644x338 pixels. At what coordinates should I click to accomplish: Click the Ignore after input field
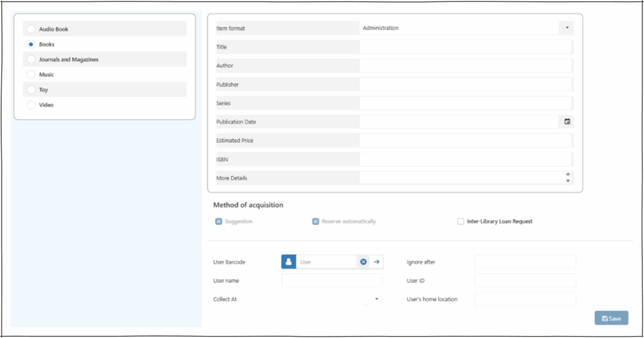point(525,262)
